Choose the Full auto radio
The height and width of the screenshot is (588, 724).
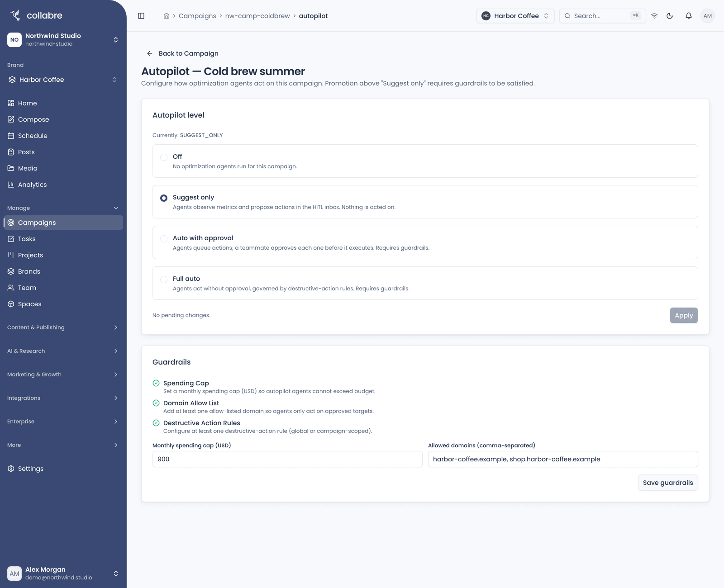(x=164, y=280)
